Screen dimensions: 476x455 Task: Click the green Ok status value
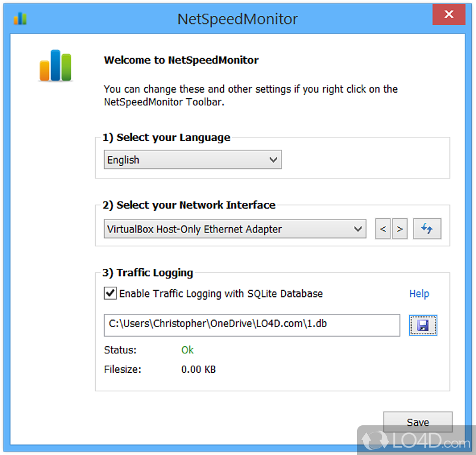pos(187,350)
